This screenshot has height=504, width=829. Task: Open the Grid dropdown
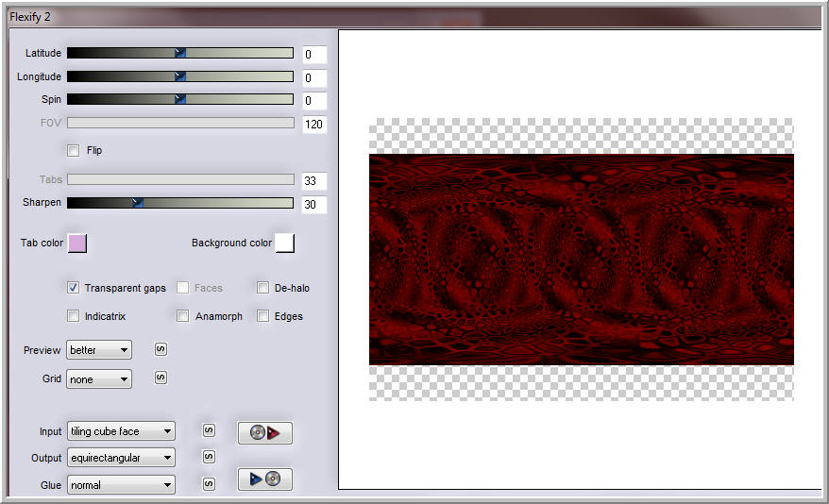click(99, 378)
